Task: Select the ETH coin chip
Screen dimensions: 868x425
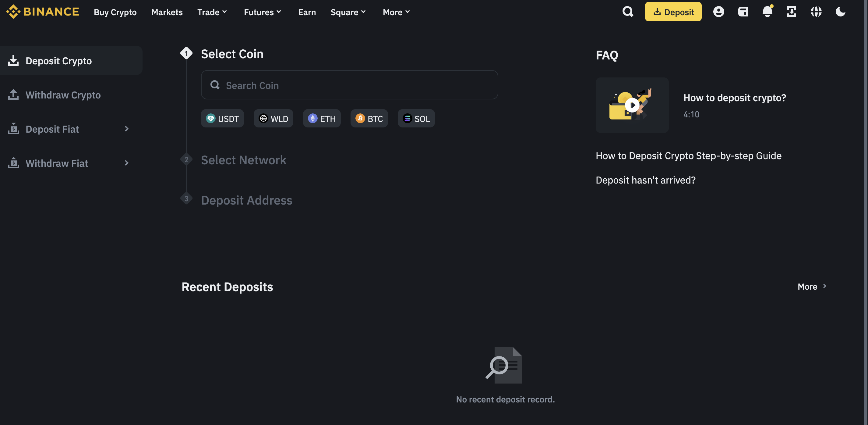Action: click(322, 118)
